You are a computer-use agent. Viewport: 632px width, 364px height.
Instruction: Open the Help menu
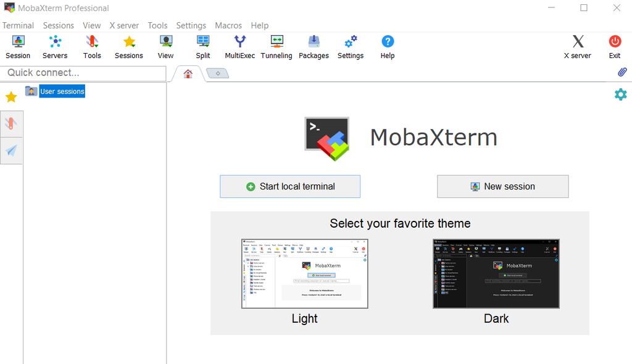coord(260,25)
